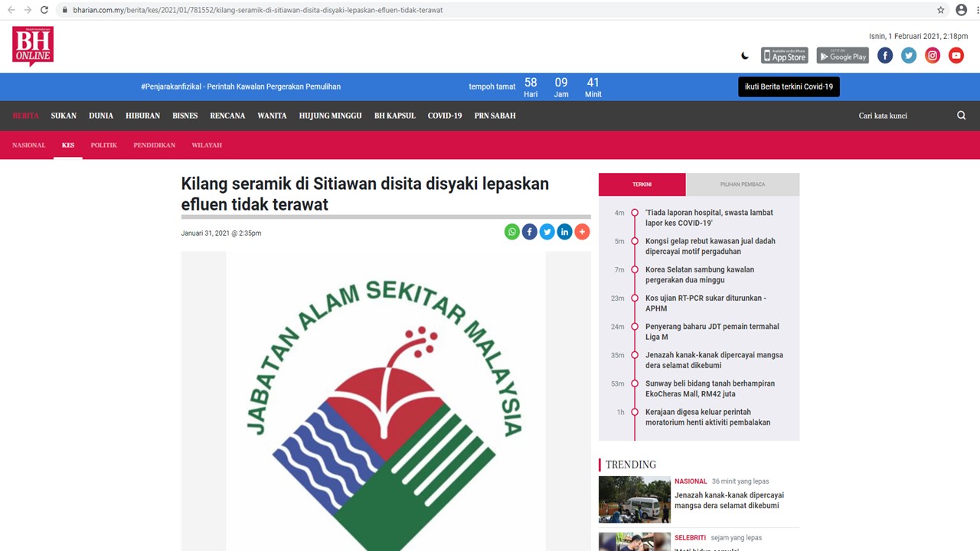
Task: Click SELEBRITI tag in trending section
Action: [x=691, y=538]
